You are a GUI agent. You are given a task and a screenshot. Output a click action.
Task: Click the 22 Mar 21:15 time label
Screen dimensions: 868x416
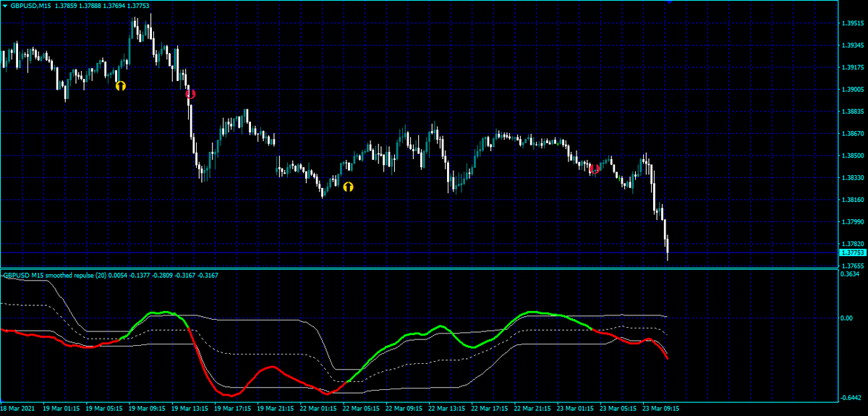pos(533,409)
